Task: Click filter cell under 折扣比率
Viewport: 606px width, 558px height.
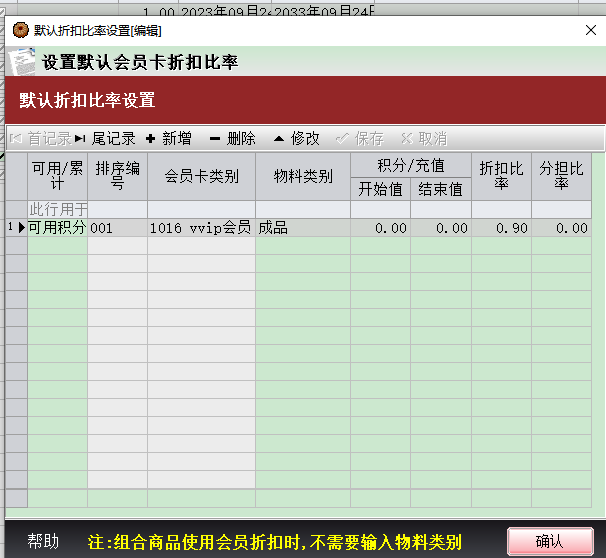Action: 501,209
